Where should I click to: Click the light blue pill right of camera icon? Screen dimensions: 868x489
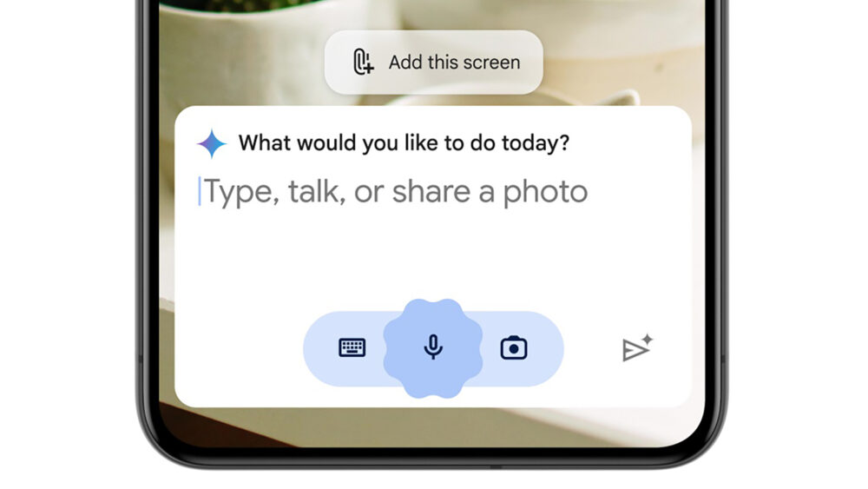click(546, 349)
